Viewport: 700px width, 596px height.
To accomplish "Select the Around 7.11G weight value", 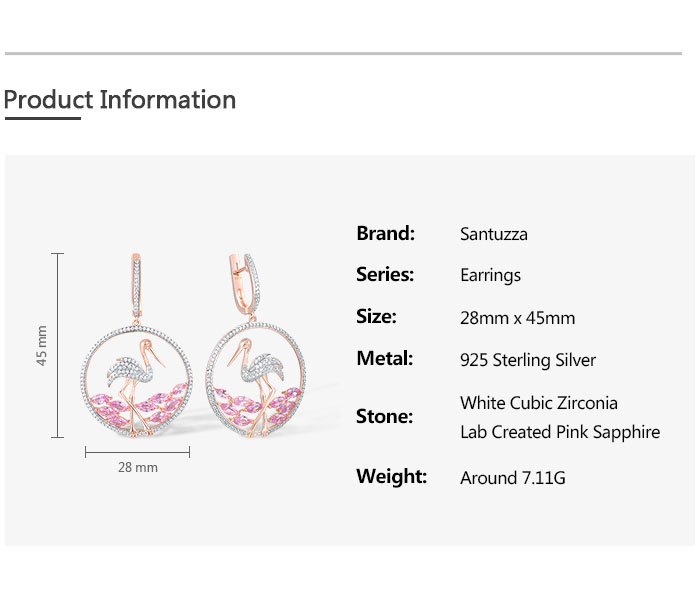I will pos(513,478).
